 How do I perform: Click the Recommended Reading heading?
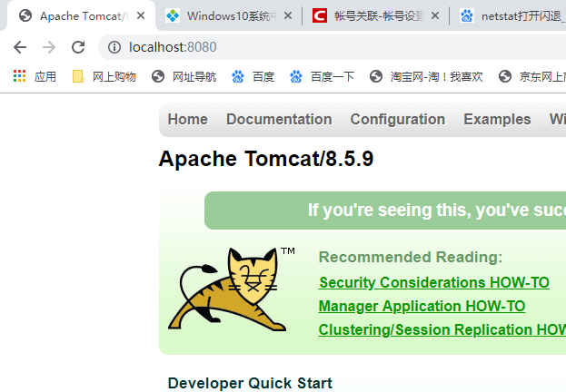[411, 257]
